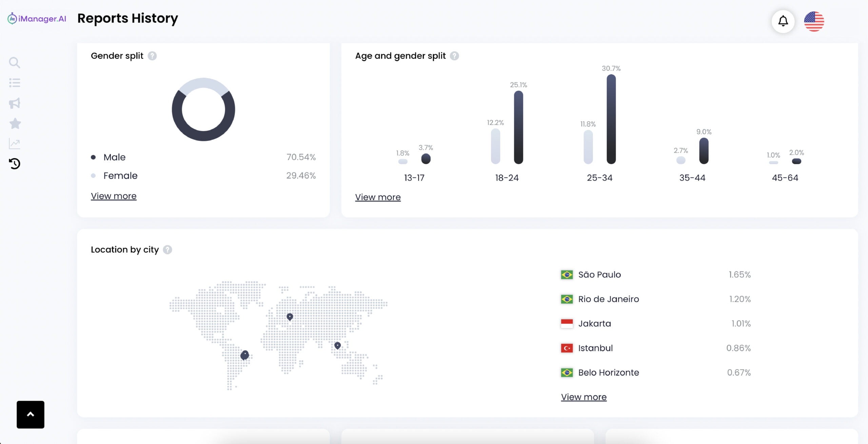Click the US flag language selector
868x444 pixels.
[x=814, y=21]
